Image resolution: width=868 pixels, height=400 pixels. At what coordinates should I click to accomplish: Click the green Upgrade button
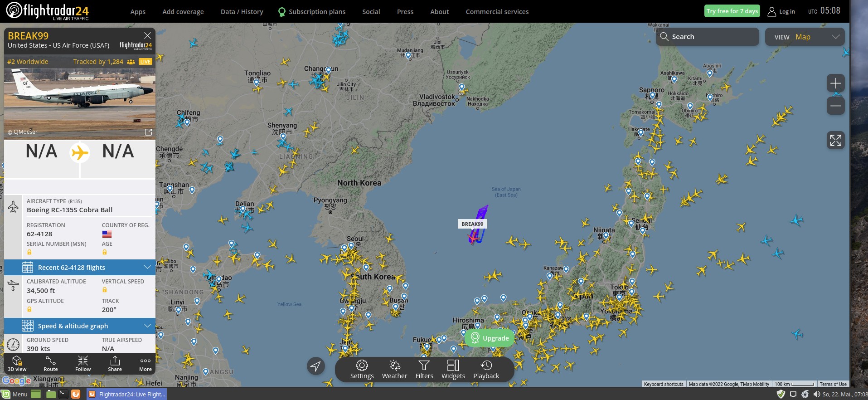point(490,338)
